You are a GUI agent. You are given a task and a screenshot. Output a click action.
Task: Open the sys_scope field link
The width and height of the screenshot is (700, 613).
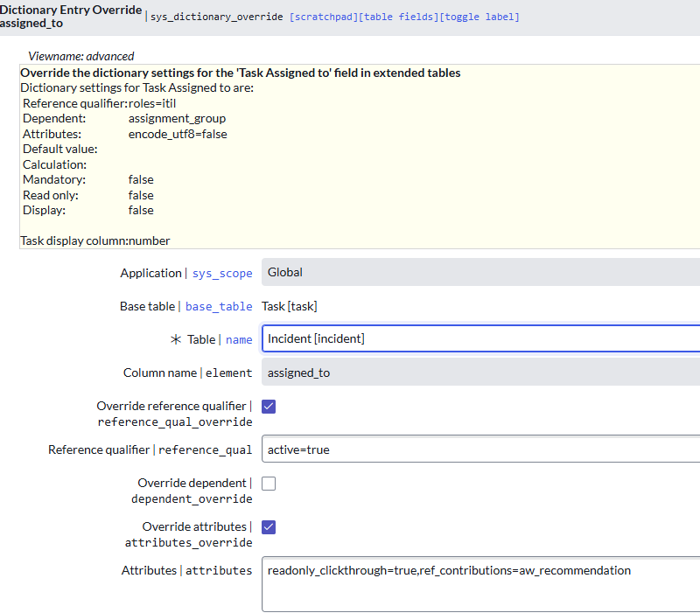pyautogui.click(x=222, y=273)
